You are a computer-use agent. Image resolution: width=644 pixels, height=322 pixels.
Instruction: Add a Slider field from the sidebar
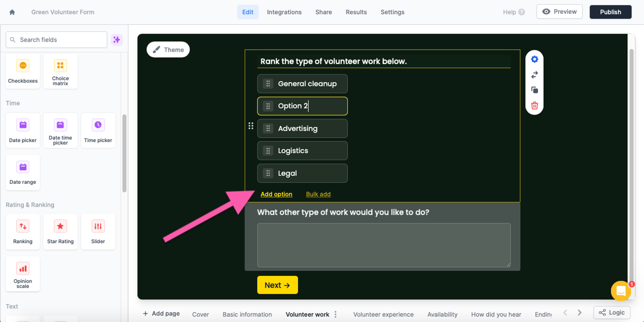[x=98, y=232]
